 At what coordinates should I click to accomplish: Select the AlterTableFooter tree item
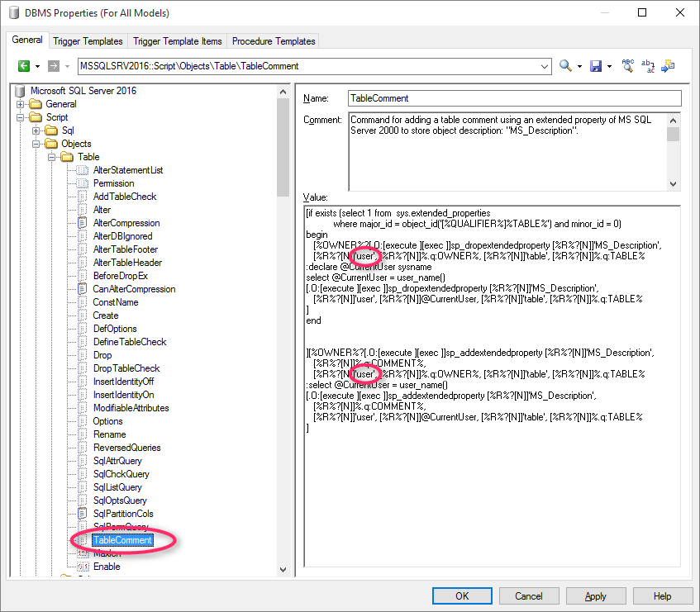coord(126,249)
